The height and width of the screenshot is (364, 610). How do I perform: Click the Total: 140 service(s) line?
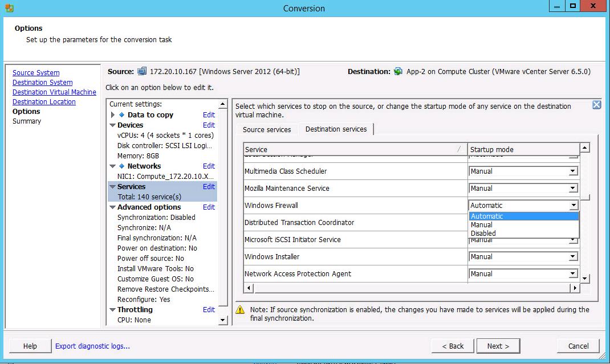(x=149, y=197)
